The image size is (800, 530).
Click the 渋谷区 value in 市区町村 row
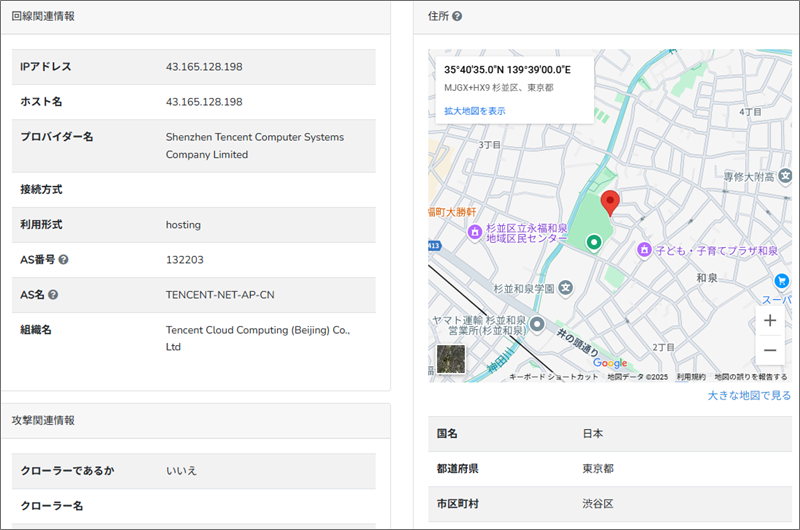click(598, 504)
